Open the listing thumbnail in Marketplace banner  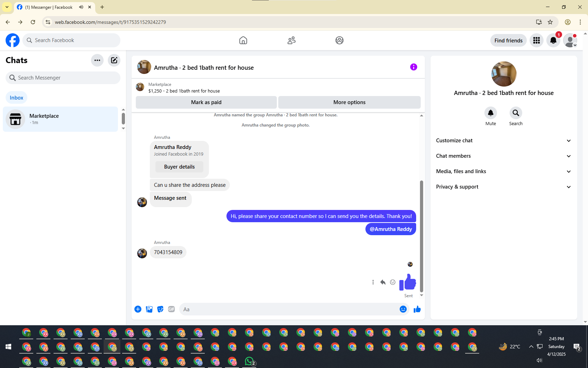pyautogui.click(x=140, y=87)
